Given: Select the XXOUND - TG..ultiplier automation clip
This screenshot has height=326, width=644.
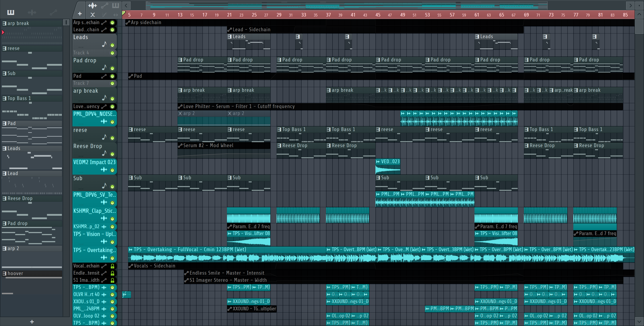Looking at the screenshot, I should [252, 309].
